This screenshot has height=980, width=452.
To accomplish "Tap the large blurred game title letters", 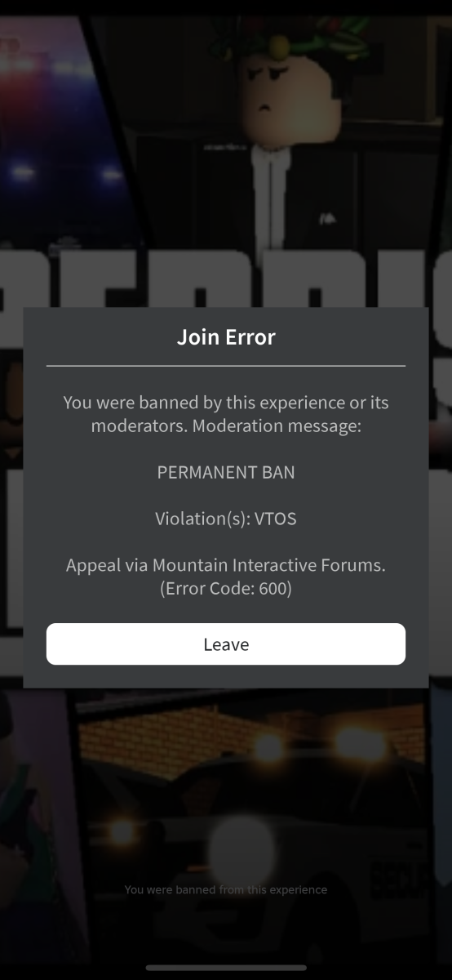I will [x=226, y=278].
